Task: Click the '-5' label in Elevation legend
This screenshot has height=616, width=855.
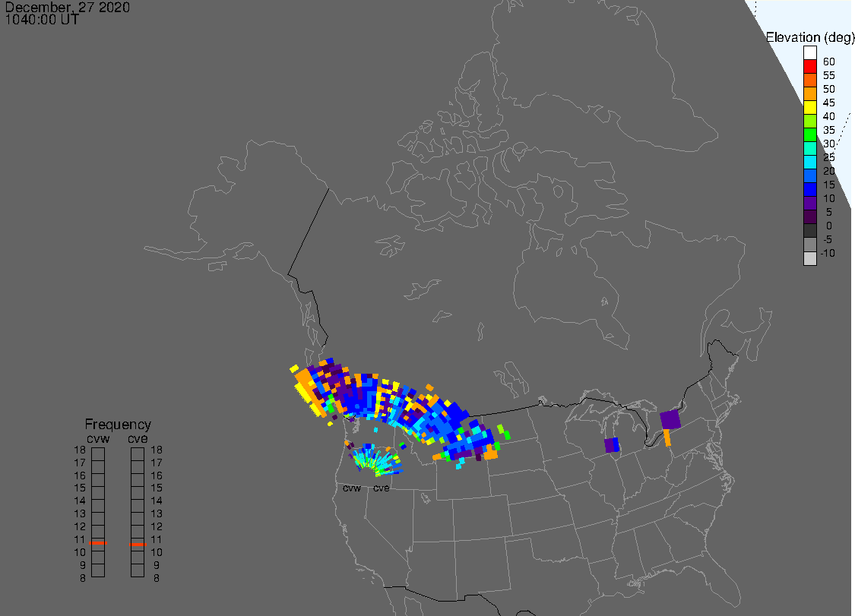Action: coord(828,239)
